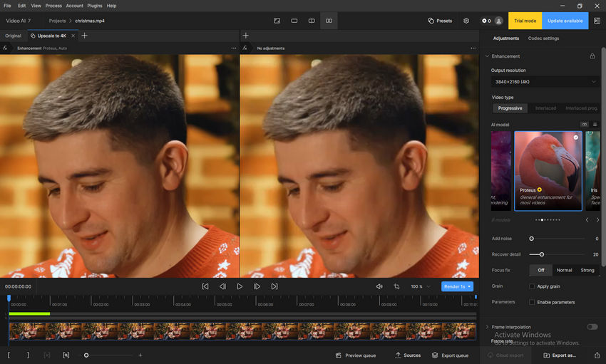Screen dimensions: 606x364
Task: Select the split view layout icon
Action: pos(312,21)
